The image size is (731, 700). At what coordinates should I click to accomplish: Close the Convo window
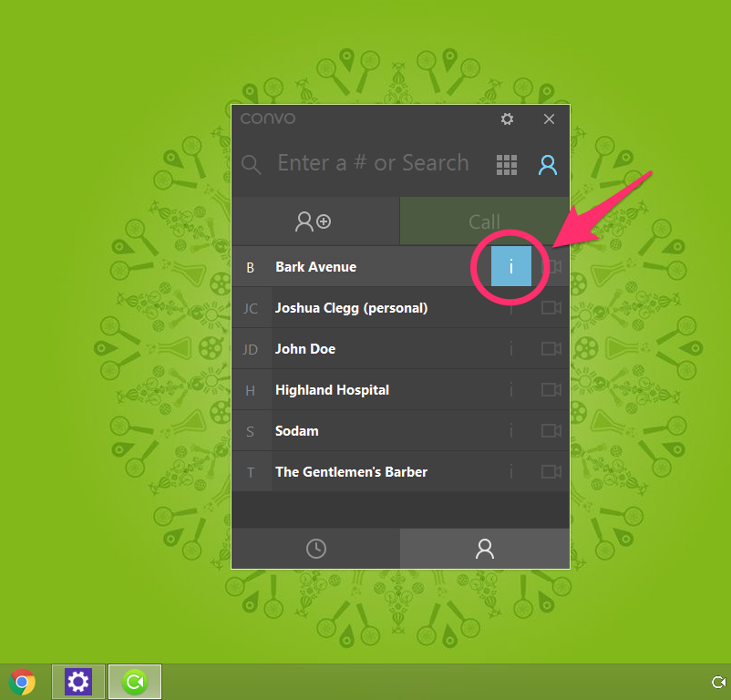(549, 119)
